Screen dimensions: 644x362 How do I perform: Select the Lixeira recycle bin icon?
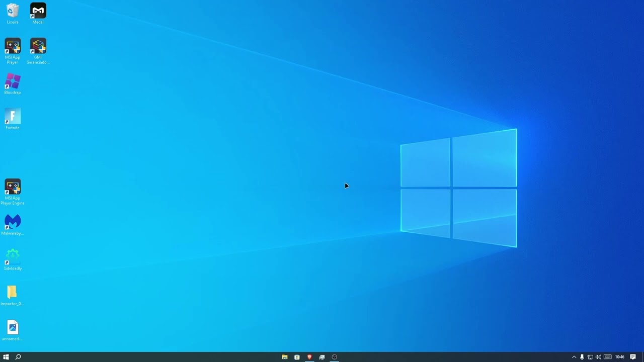coord(13,14)
